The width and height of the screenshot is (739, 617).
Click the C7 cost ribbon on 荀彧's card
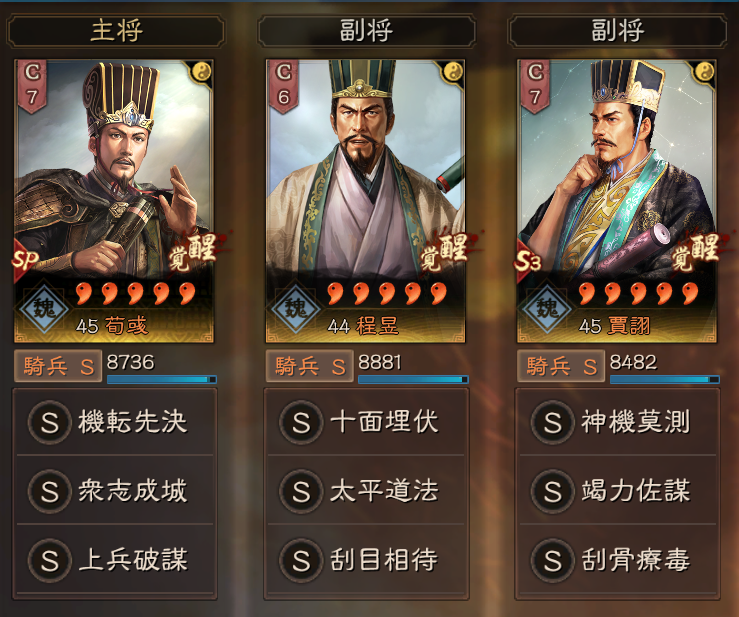[x=32, y=86]
